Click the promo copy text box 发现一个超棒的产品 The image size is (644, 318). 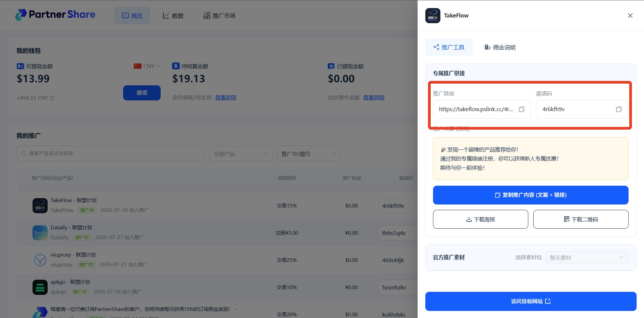[x=531, y=158]
